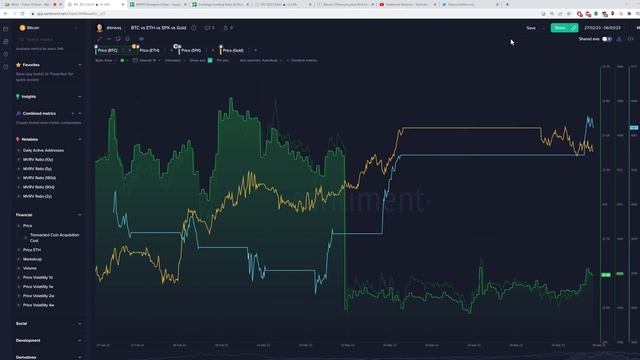Click the Combine metrics button

(302, 60)
